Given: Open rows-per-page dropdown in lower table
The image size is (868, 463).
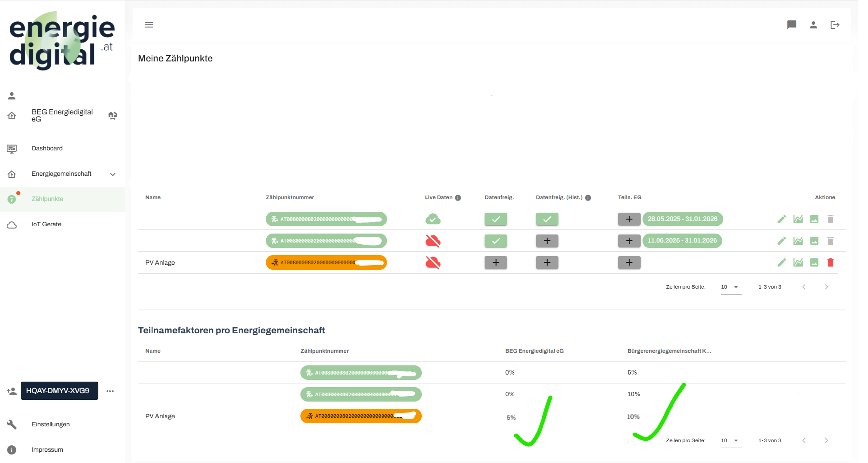Looking at the screenshot, I should pyautogui.click(x=730, y=440).
